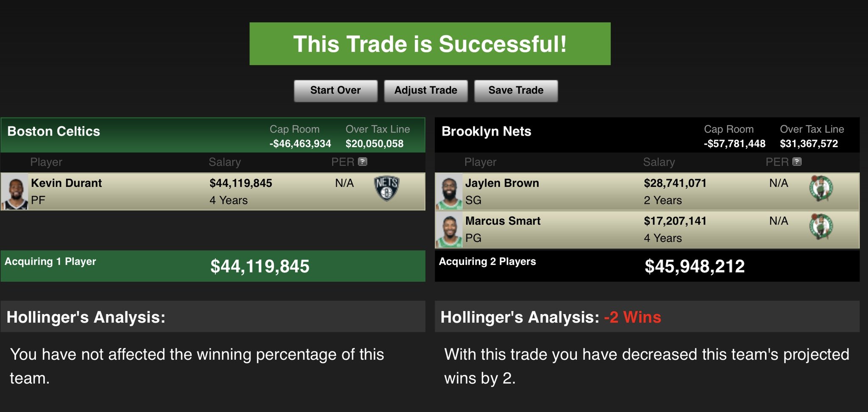Click the This Trade is Successful banner
Screen dimensions: 868x412
430,43
